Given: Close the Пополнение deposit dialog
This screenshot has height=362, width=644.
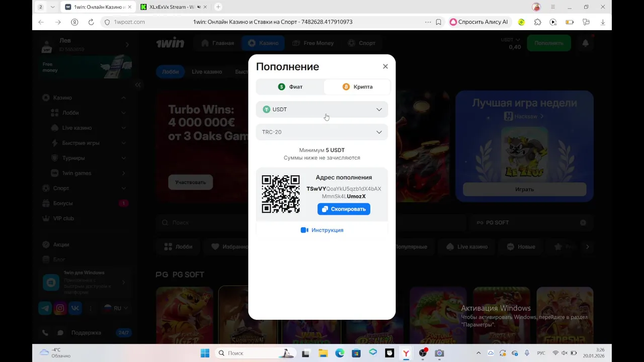Looking at the screenshot, I should [385, 66].
